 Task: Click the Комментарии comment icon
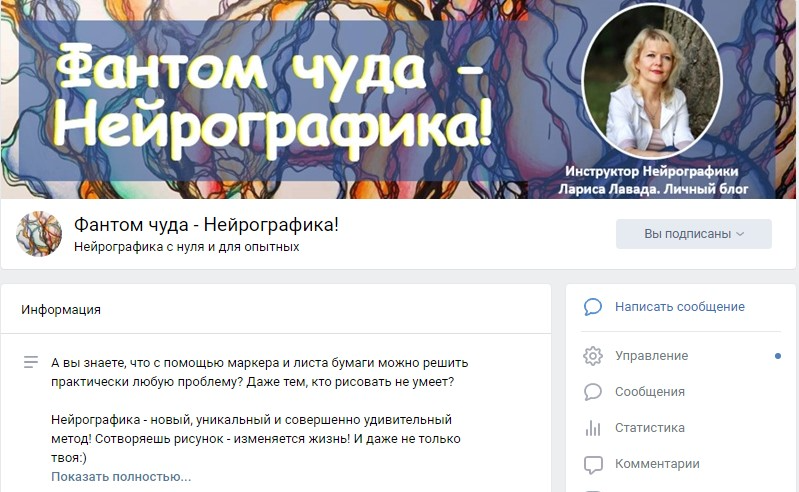593,464
